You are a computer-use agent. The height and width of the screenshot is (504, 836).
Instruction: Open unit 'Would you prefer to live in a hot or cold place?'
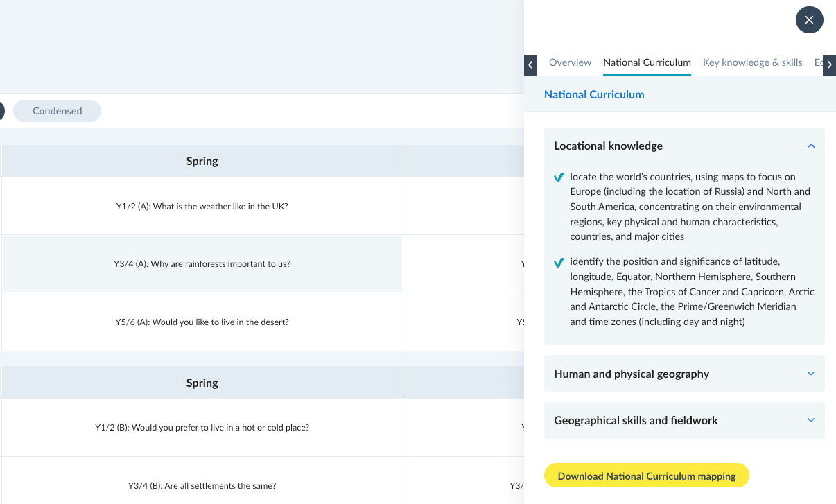click(x=202, y=428)
